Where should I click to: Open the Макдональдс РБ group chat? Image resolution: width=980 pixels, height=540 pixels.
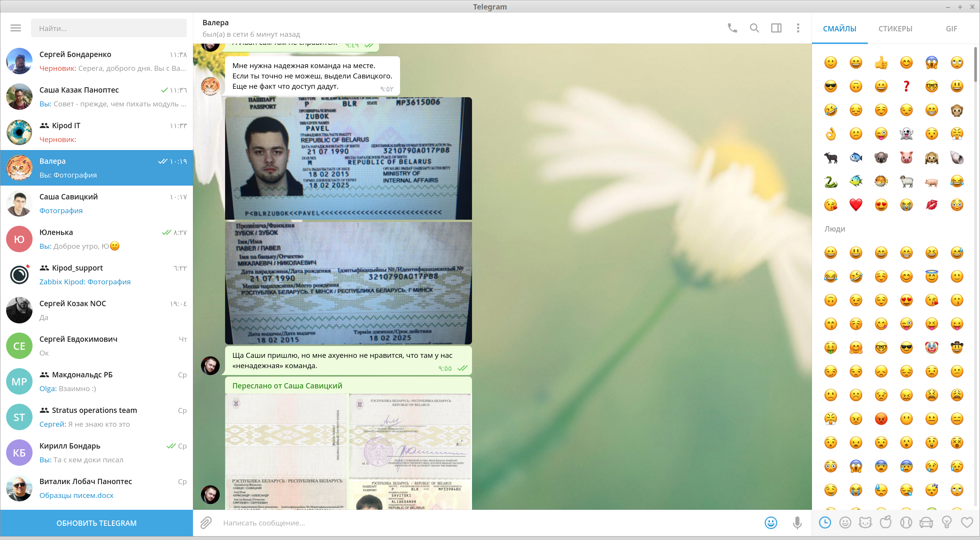pyautogui.click(x=96, y=382)
